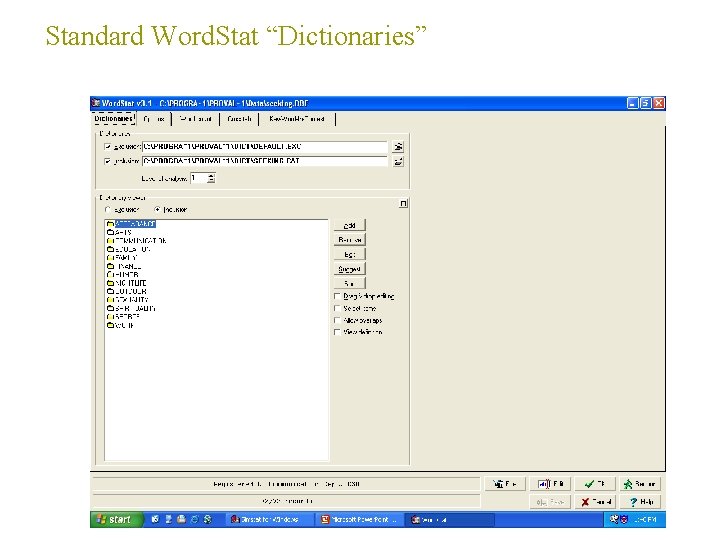Click the folder icon beside ARTS
The width and height of the screenshot is (720, 540).
(x=110, y=232)
